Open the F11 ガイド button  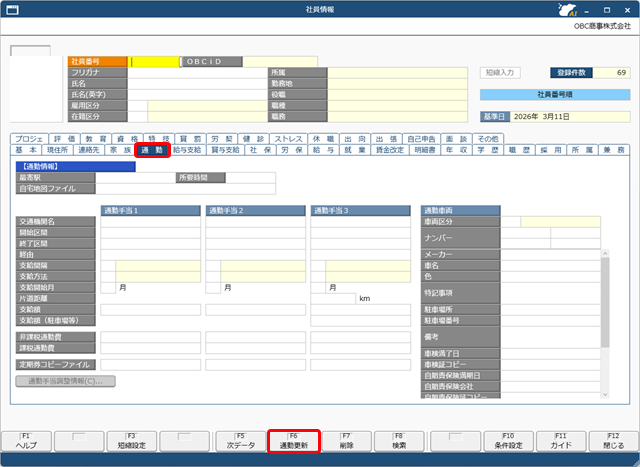click(560, 441)
